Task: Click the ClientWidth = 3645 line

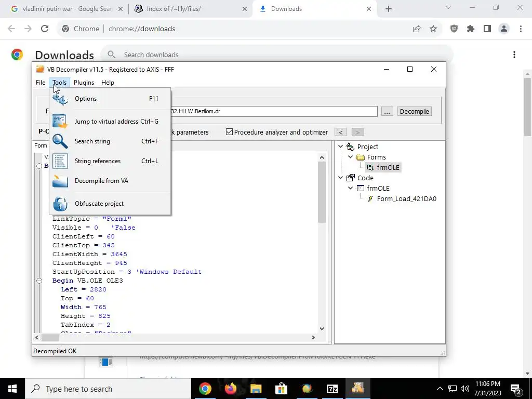Action: tap(89, 254)
